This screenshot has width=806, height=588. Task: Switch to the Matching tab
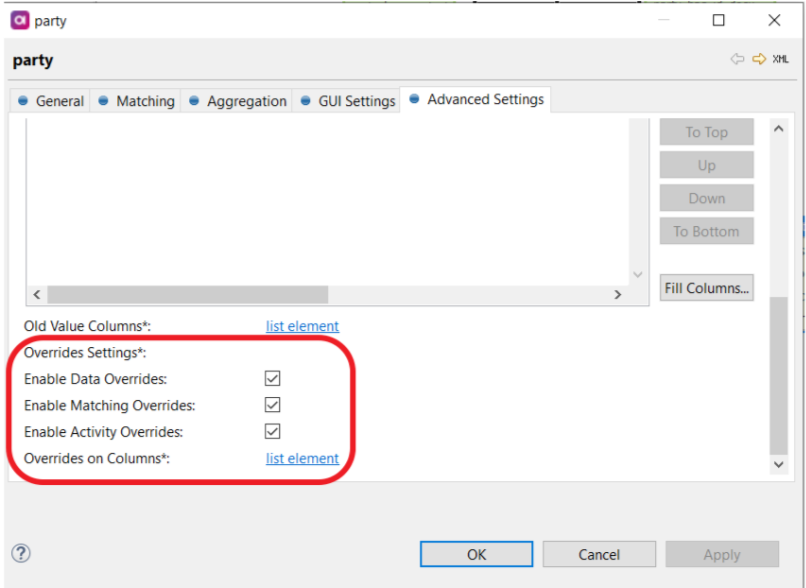[x=136, y=101]
